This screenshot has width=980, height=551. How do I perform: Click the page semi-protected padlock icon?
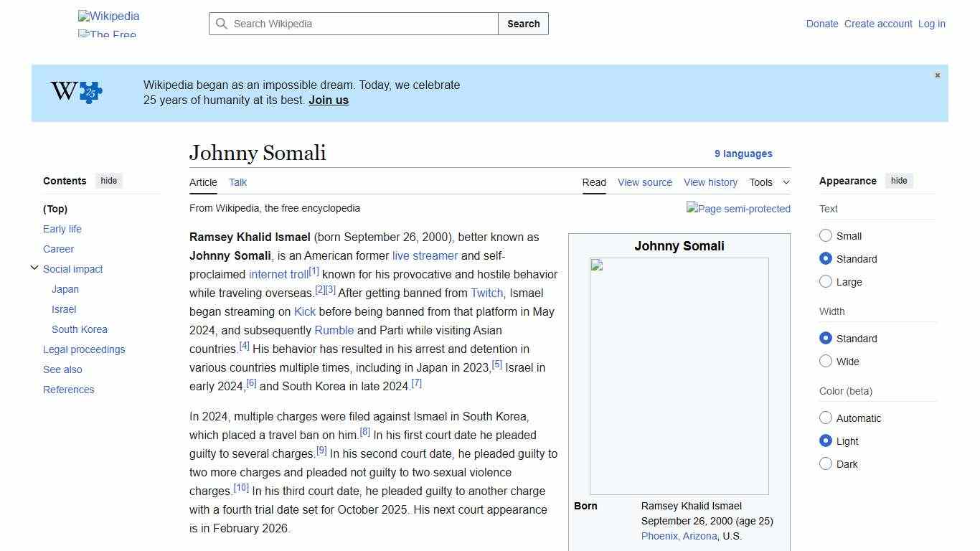tap(738, 209)
